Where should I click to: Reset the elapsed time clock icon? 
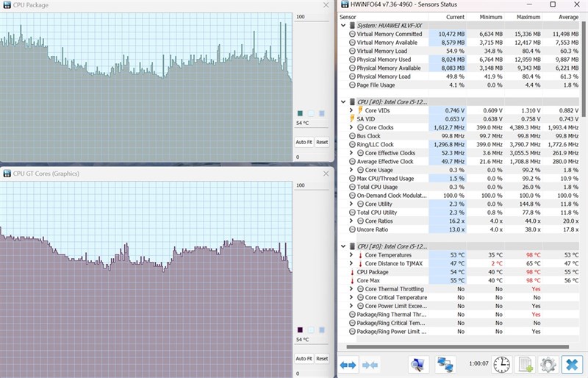click(501, 365)
